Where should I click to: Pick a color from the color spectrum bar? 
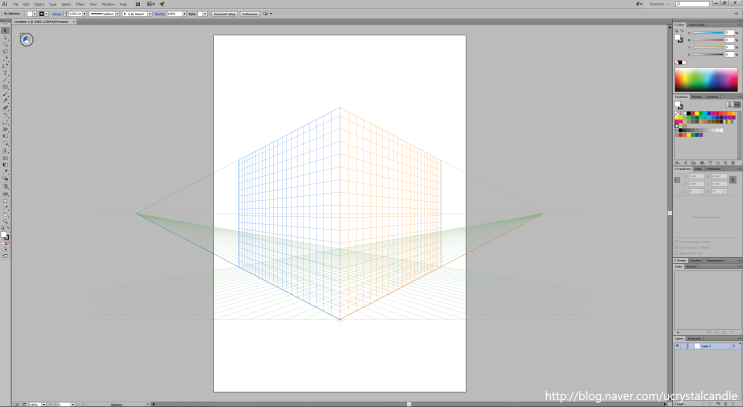point(708,80)
